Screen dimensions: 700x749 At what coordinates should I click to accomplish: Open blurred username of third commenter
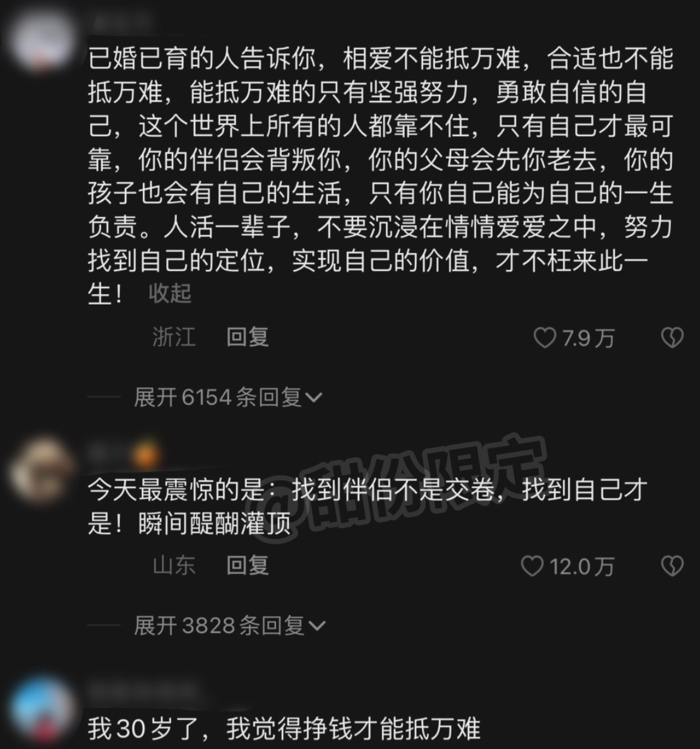143,691
